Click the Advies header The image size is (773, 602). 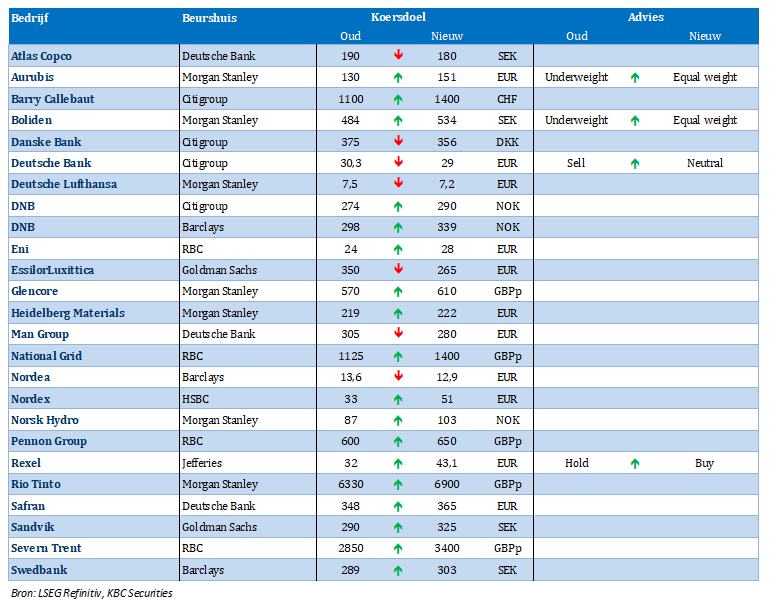(645, 18)
